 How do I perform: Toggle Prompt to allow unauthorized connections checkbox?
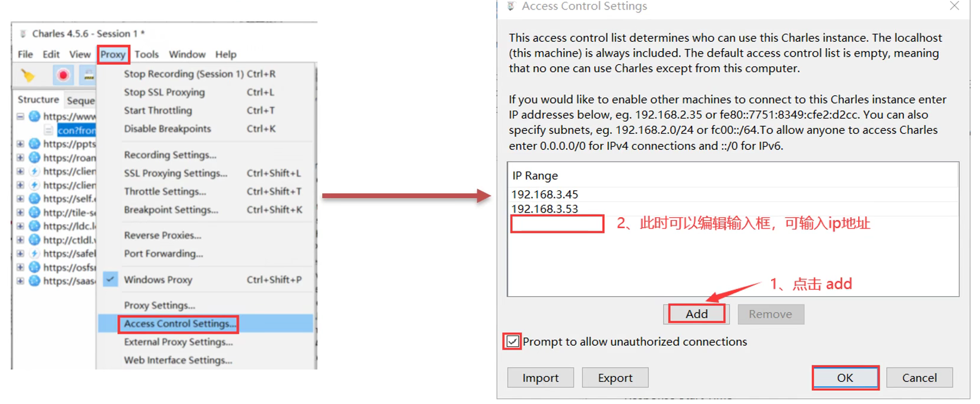(x=512, y=342)
